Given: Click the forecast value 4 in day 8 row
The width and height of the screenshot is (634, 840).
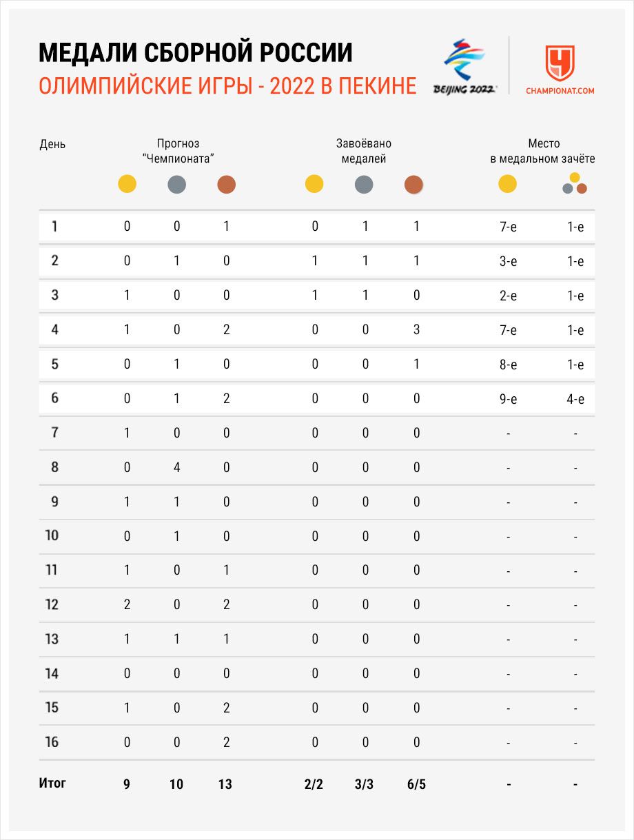Looking at the screenshot, I should coord(176,467).
